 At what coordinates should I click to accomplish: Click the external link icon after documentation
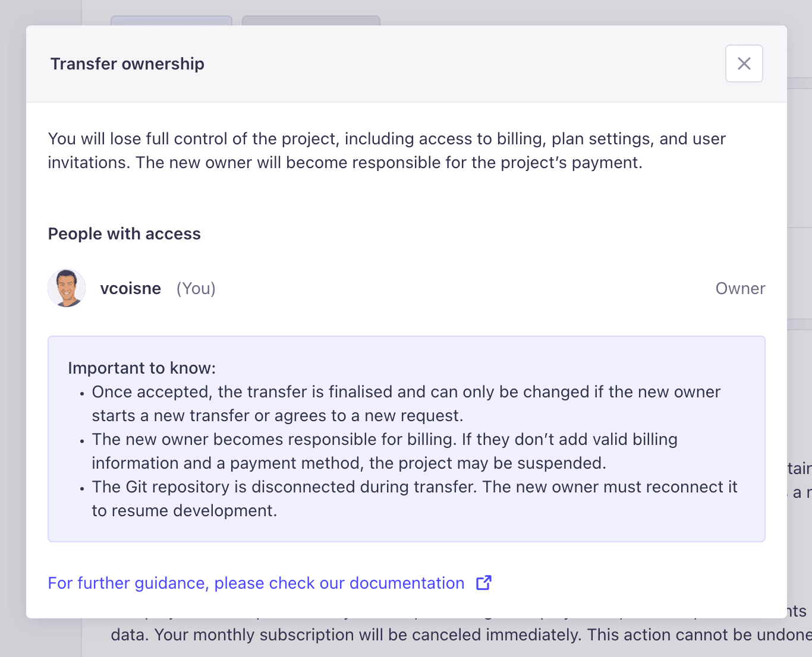(484, 583)
